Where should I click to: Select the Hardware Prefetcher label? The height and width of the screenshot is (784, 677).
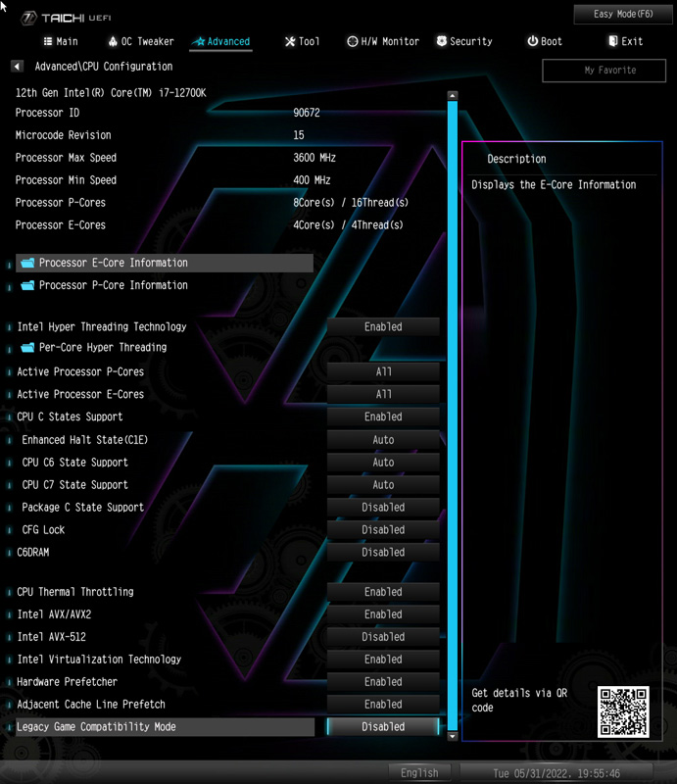click(x=67, y=681)
